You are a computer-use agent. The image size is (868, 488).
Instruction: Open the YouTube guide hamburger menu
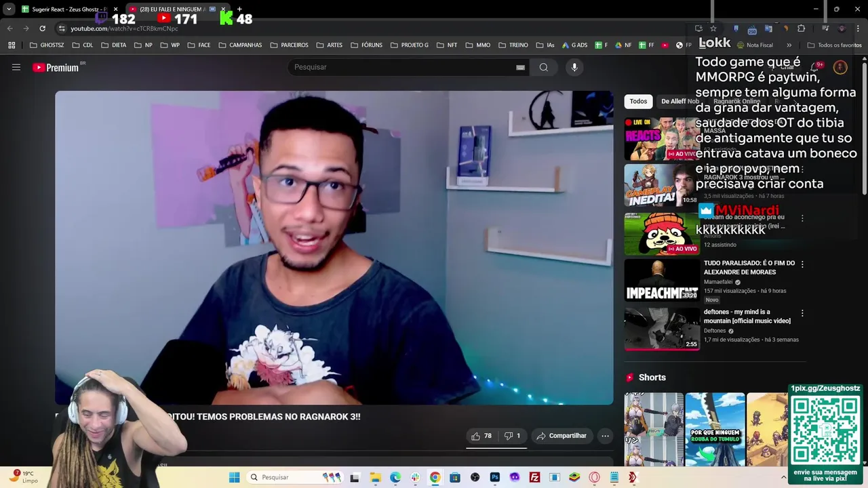(x=16, y=67)
